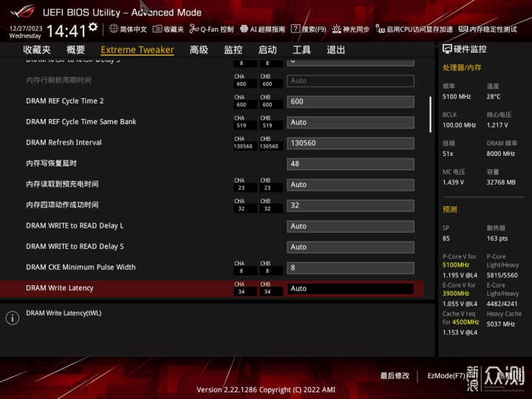Select DRAM REF Cycle Time Same Bank label
Viewport: 532px width, 399px height.
coord(81,122)
